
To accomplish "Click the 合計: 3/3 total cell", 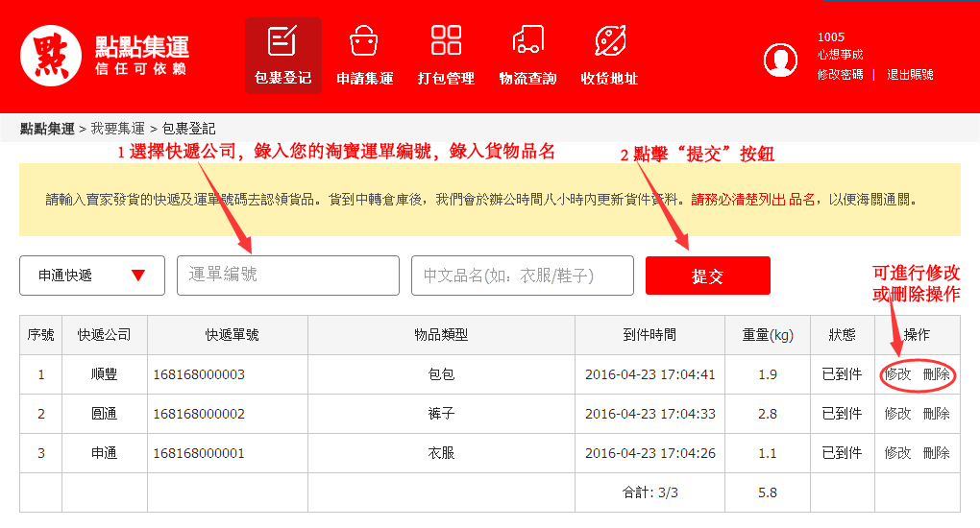I will click(650, 492).
